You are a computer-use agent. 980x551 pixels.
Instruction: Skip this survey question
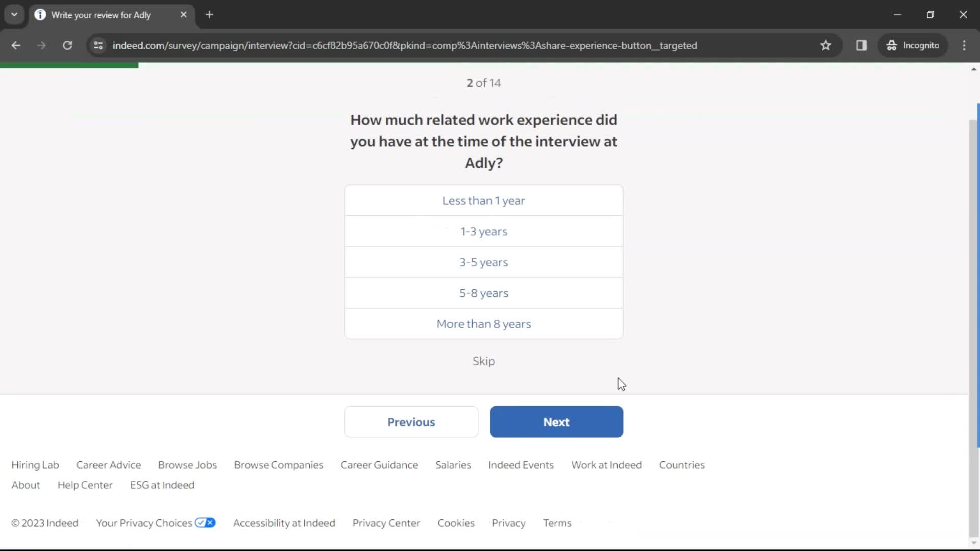[x=483, y=361]
